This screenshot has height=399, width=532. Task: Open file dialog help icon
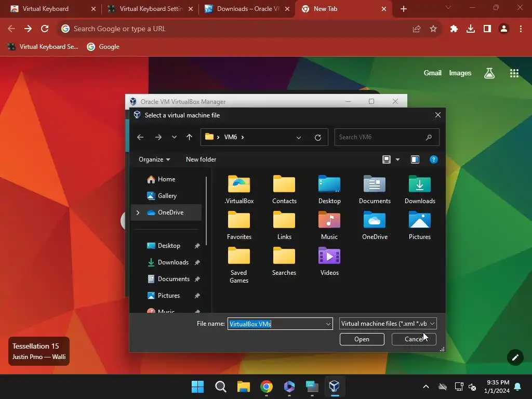[433, 159]
